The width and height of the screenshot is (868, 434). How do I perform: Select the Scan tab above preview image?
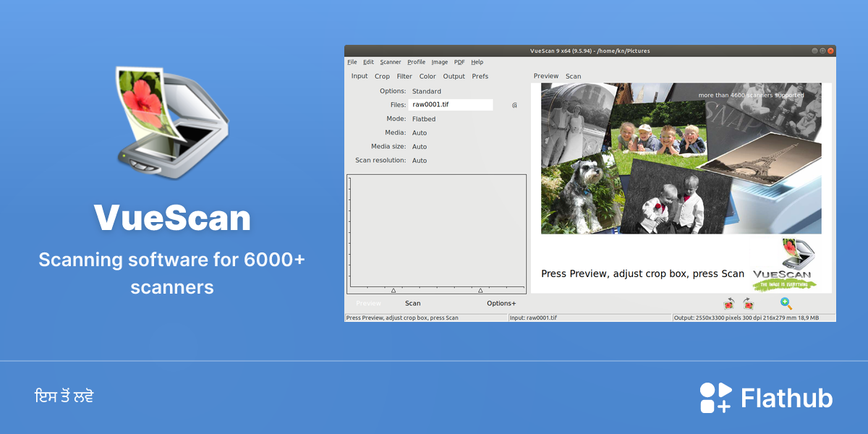(573, 76)
